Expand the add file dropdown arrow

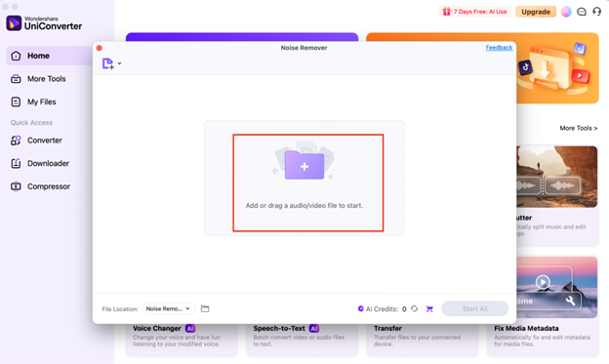[x=120, y=63]
